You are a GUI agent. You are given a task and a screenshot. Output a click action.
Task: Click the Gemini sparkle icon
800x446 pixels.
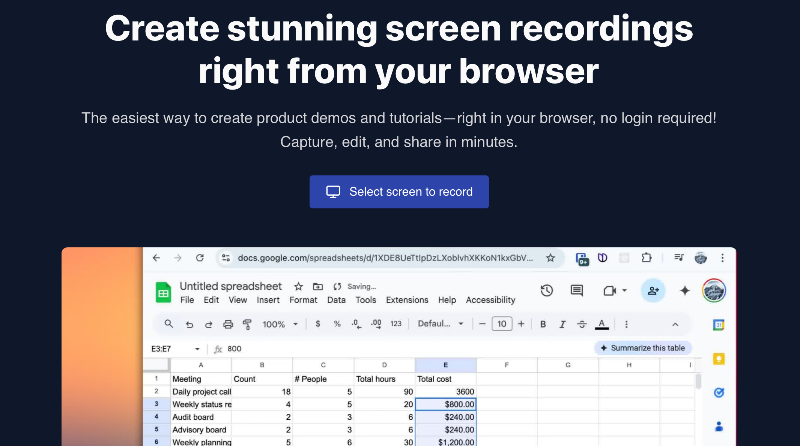pyautogui.click(x=685, y=291)
